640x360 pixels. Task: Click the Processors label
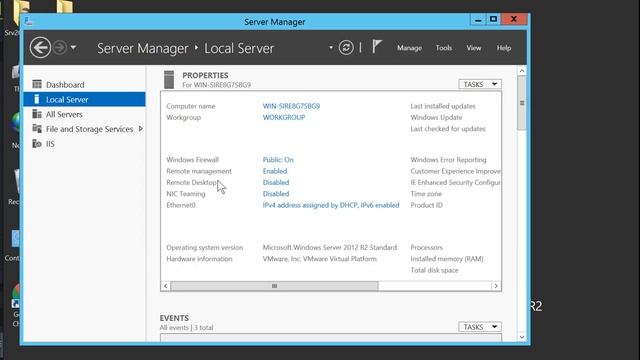click(x=427, y=247)
